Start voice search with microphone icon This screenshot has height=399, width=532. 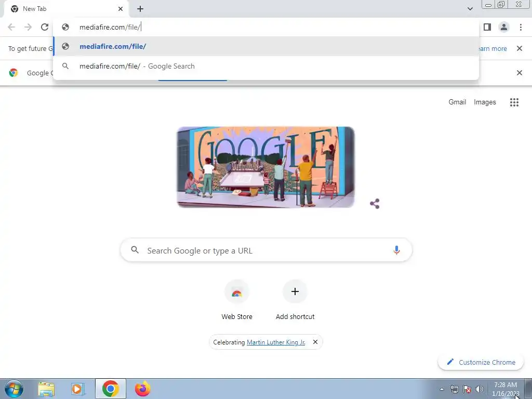(x=396, y=250)
